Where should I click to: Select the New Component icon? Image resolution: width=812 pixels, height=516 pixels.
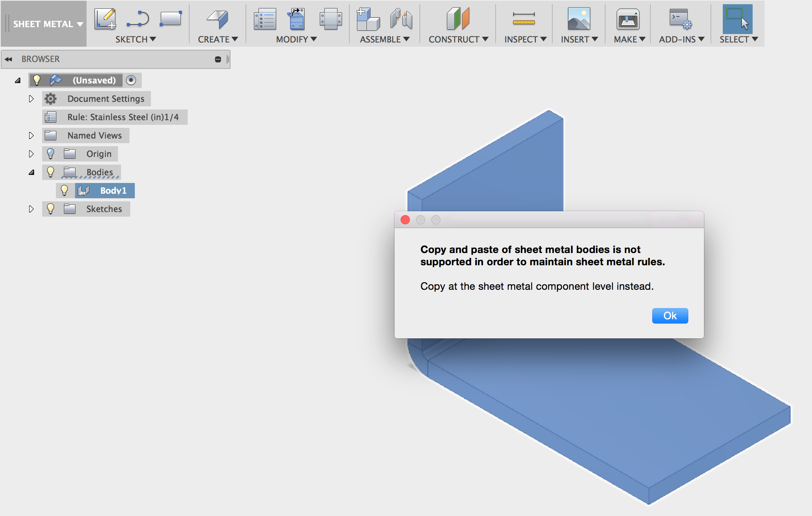point(368,19)
